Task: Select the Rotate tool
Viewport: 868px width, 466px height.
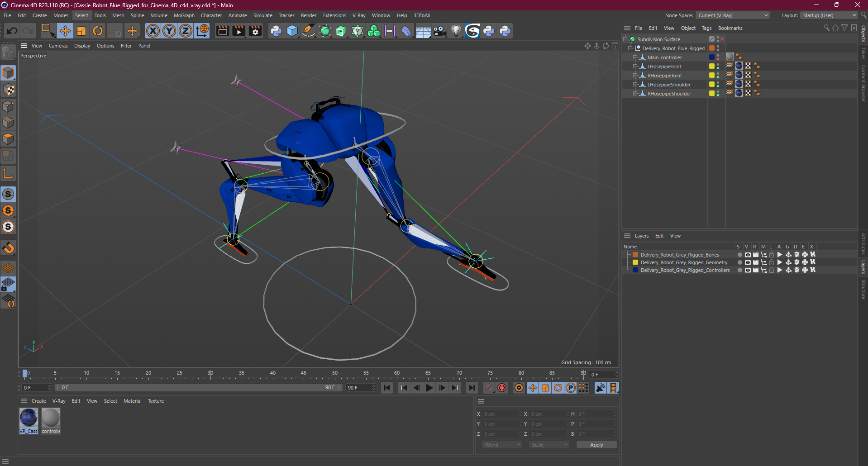Action: coord(98,31)
